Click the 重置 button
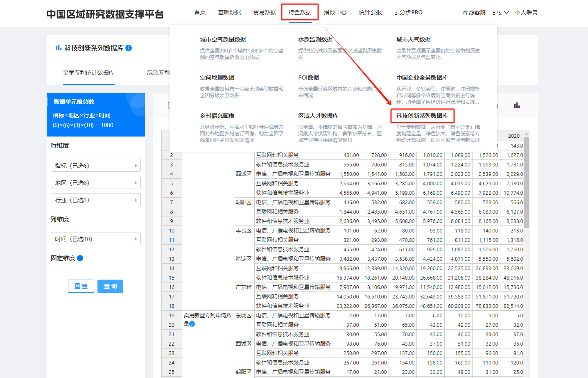Viewport: 588px width, 378px height. coord(81,286)
